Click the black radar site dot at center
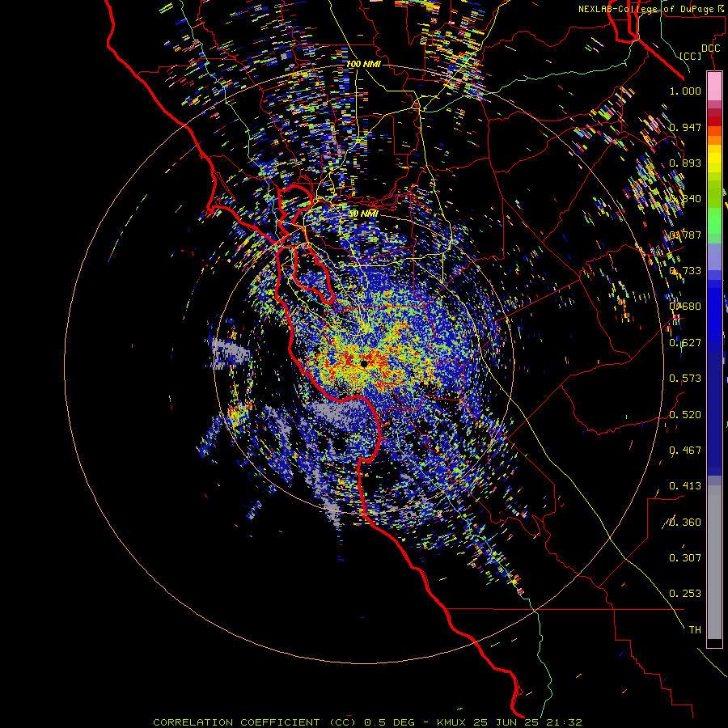 (365, 363)
